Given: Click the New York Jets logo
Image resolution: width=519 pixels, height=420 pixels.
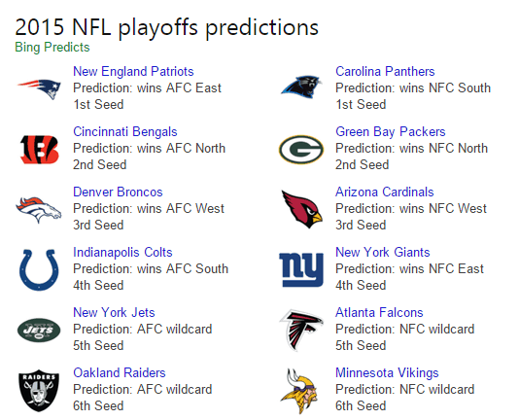Looking at the screenshot, I should (39, 330).
